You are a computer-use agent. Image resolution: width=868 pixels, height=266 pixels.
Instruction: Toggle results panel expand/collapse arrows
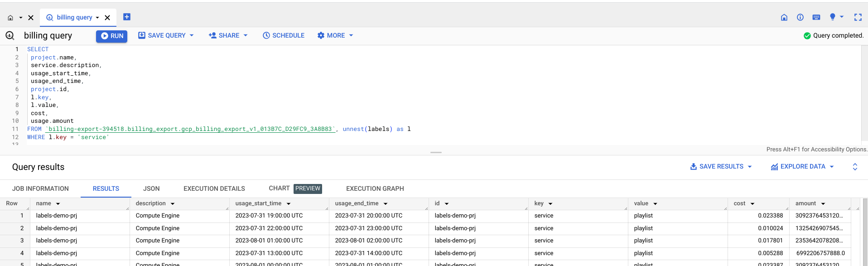pos(855,167)
